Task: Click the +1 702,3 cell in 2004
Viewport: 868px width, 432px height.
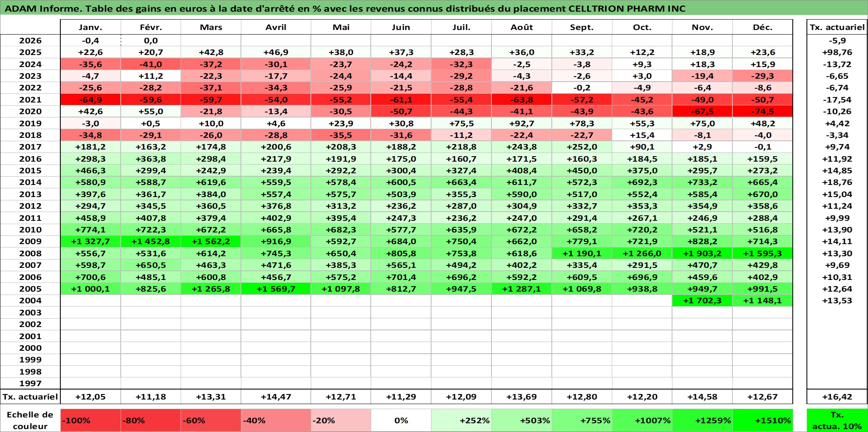Action: coord(702,300)
